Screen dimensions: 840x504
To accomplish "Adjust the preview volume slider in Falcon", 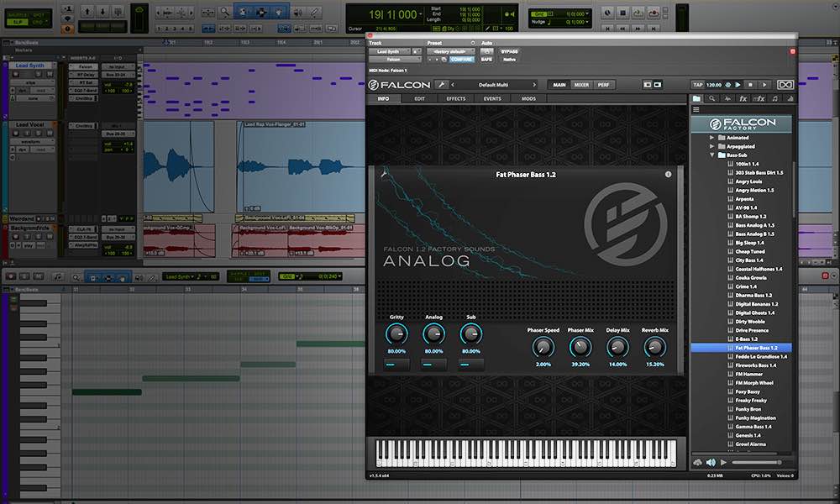I will pos(757,462).
